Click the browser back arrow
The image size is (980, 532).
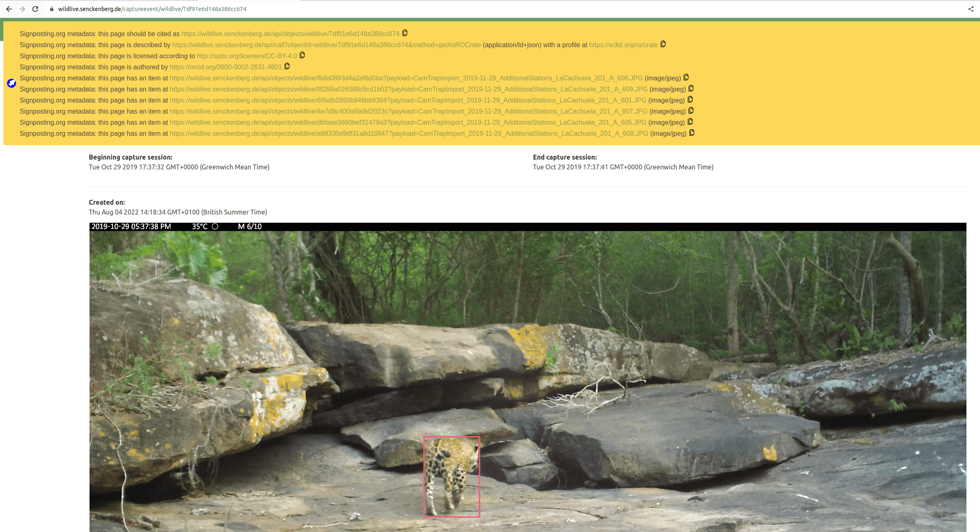tap(9, 9)
